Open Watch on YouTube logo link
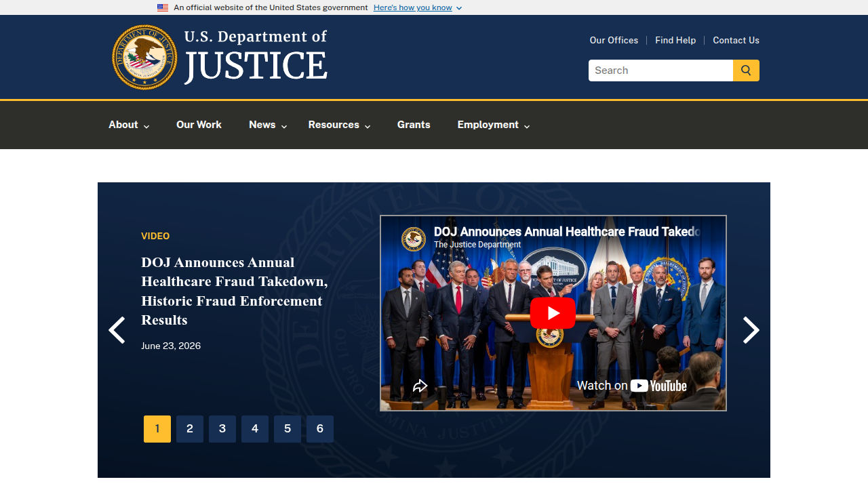Screen dimensions: 868x488 pyautogui.click(x=632, y=386)
